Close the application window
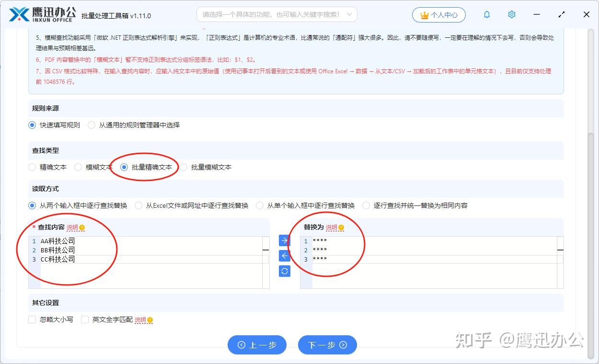Viewport: 599px width, 364px height. 587,15
